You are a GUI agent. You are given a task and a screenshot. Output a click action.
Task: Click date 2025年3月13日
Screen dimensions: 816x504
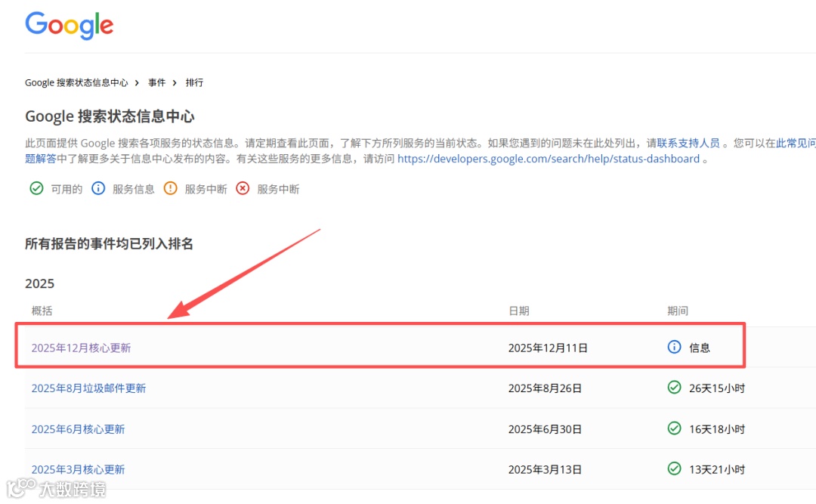545,470
